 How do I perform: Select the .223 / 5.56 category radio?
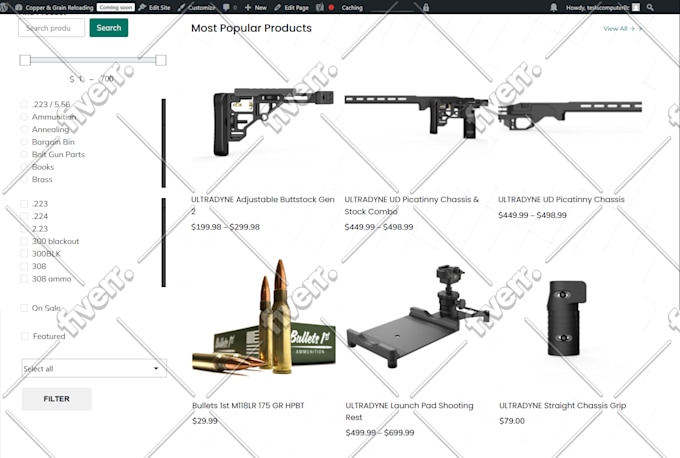[x=24, y=104]
